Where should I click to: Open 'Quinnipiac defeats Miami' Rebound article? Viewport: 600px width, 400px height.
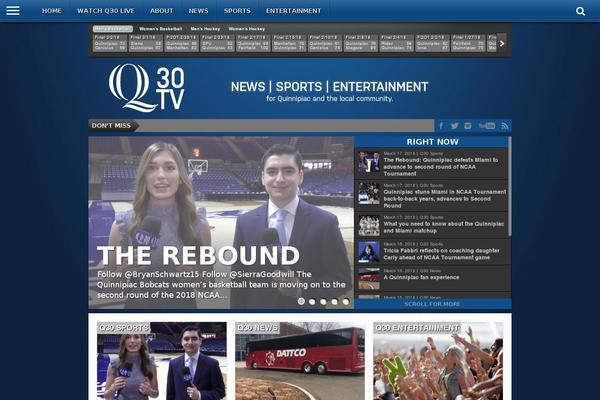(x=441, y=167)
